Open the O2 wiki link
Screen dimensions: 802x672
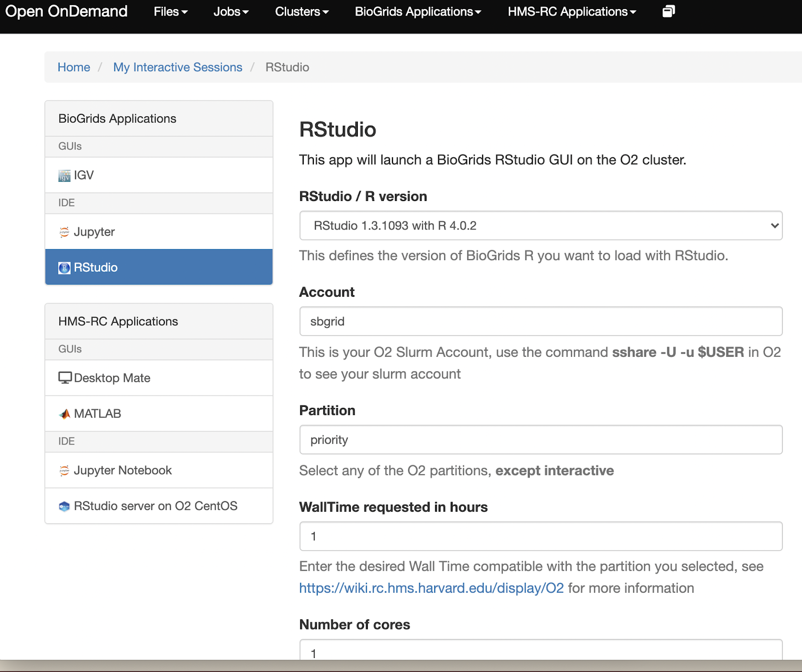tap(432, 588)
